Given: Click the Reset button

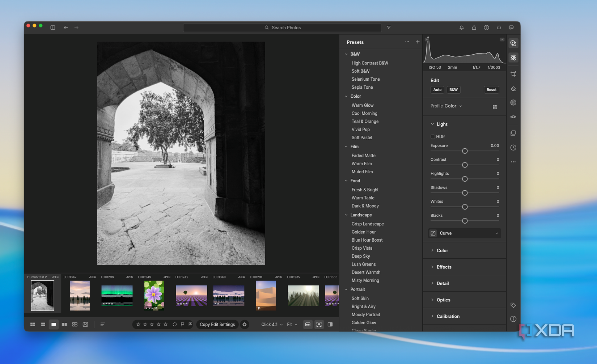Looking at the screenshot, I should click(x=491, y=90).
